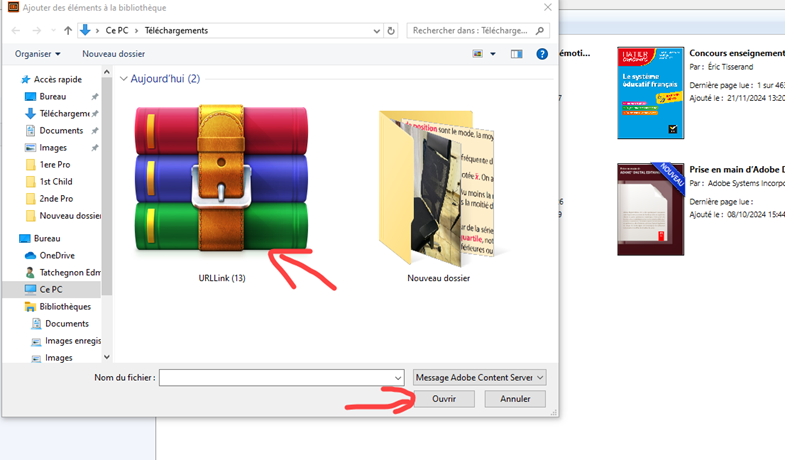Click the Back navigation arrow
785x460 pixels.
(16, 31)
